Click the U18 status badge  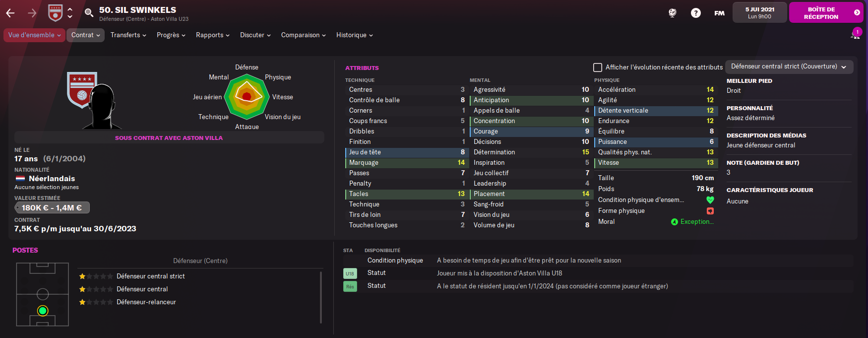(x=350, y=273)
